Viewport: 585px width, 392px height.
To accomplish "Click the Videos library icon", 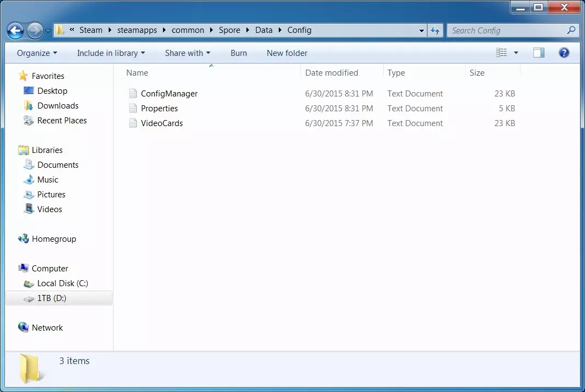I will [29, 209].
